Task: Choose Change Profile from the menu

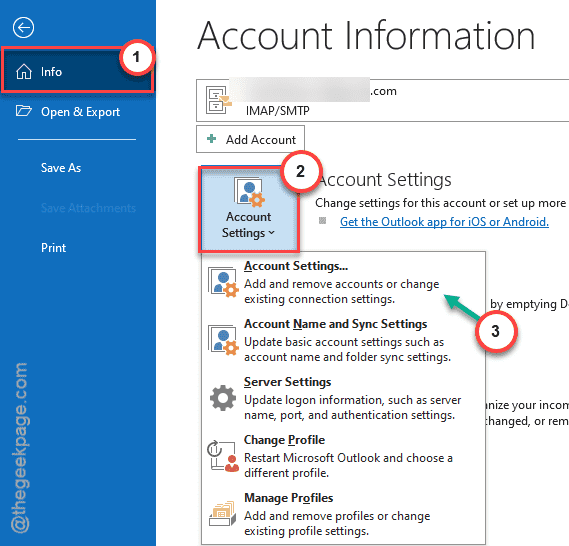Action: (x=343, y=456)
